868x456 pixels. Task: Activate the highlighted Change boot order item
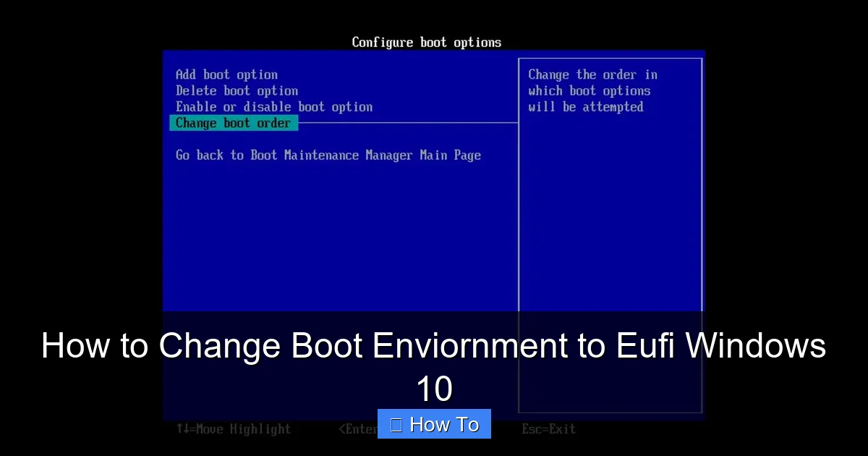(x=233, y=122)
